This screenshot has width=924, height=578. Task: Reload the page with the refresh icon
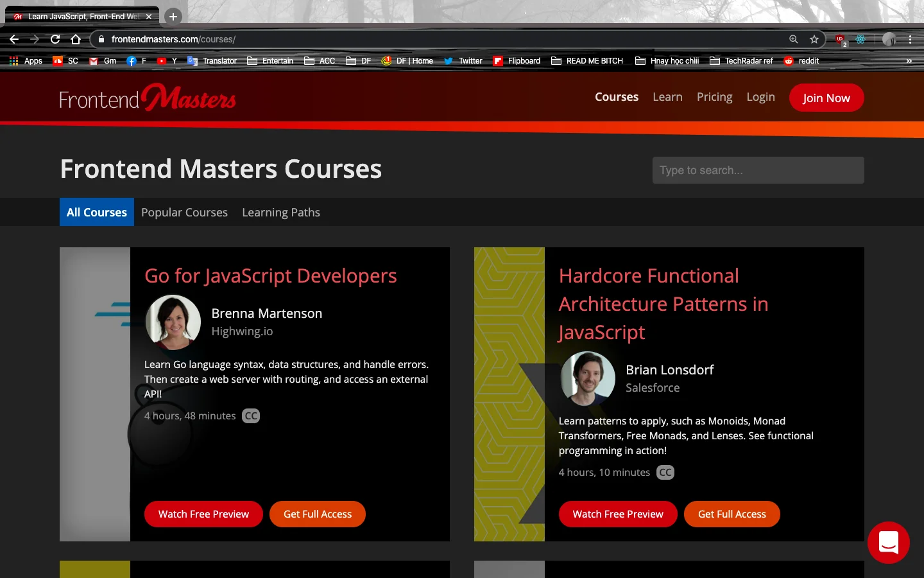click(x=55, y=39)
